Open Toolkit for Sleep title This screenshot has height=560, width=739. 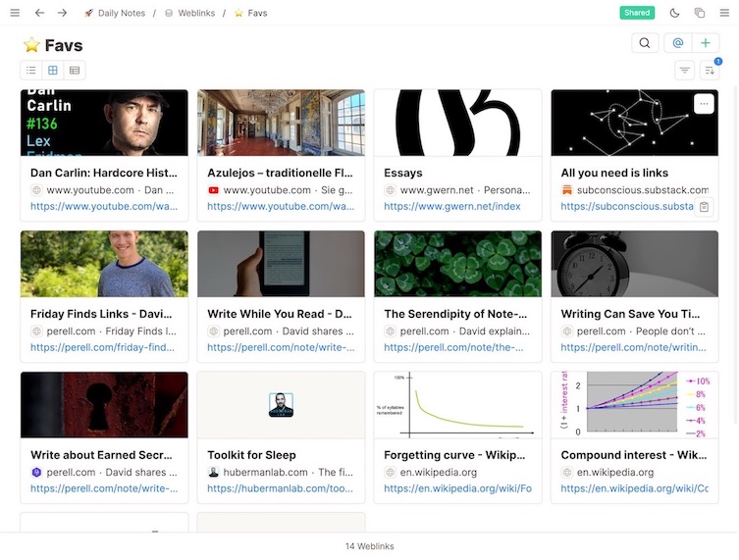(x=251, y=455)
